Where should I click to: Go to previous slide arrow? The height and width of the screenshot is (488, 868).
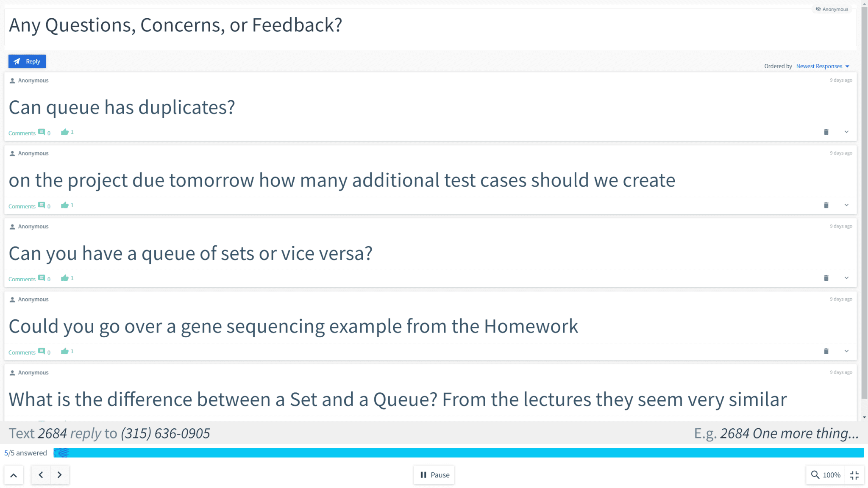point(41,475)
